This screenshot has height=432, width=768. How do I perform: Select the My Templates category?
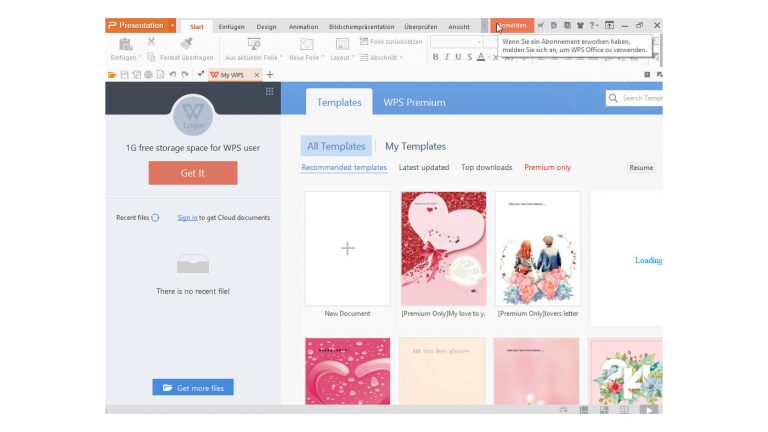(x=415, y=146)
